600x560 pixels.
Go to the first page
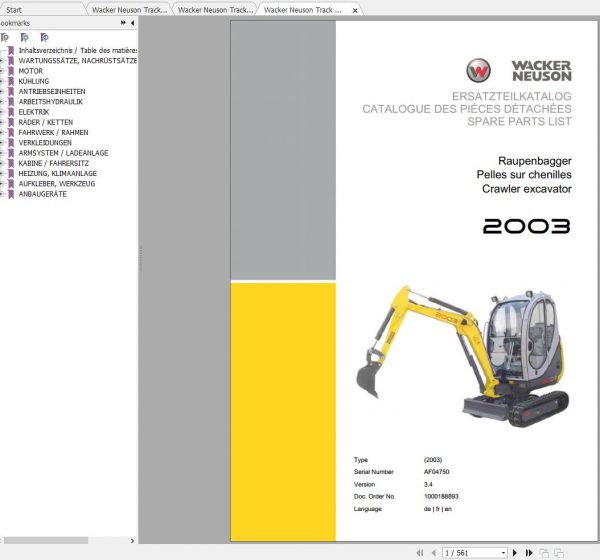coord(420,553)
